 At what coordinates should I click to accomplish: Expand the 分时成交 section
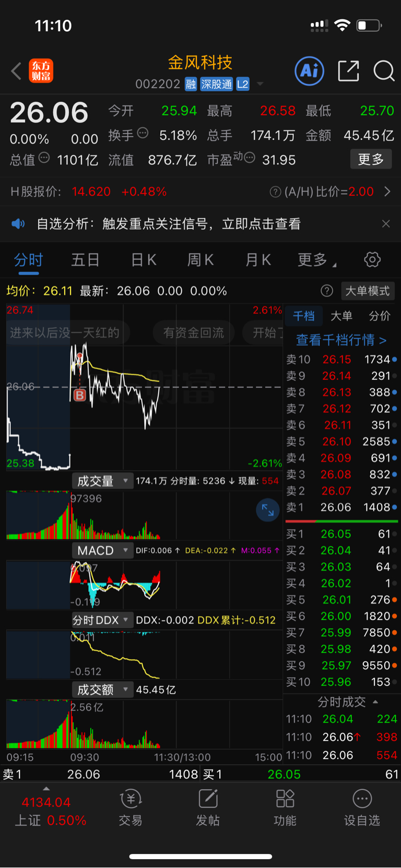(347, 702)
